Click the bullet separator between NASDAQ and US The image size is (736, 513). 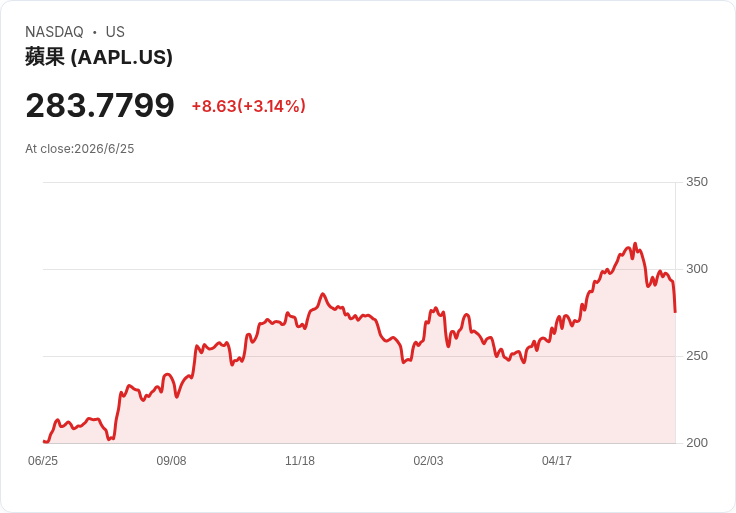tap(94, 32)
